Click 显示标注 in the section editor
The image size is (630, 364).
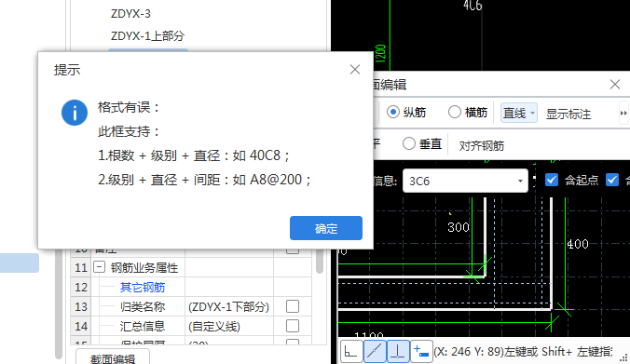[x=568, y=114]
